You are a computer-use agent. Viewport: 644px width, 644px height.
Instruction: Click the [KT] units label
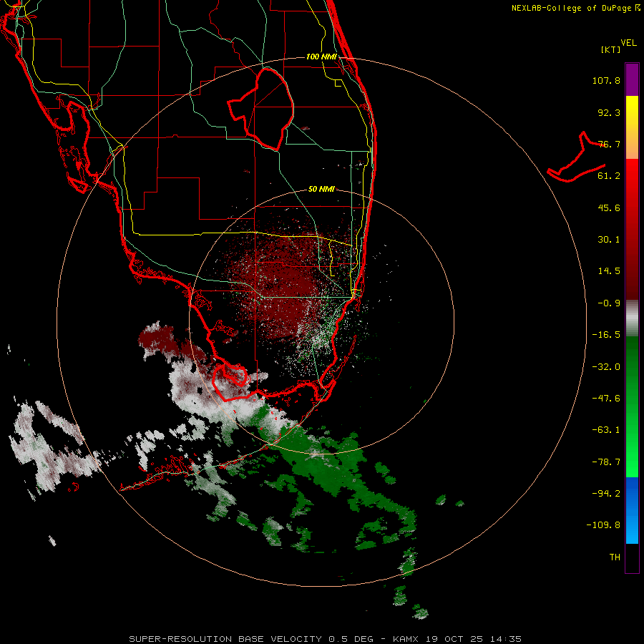(610, 49)
